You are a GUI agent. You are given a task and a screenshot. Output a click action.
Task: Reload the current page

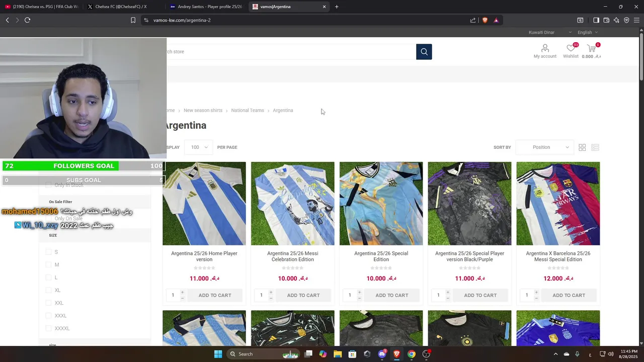[x=27, y=20]
